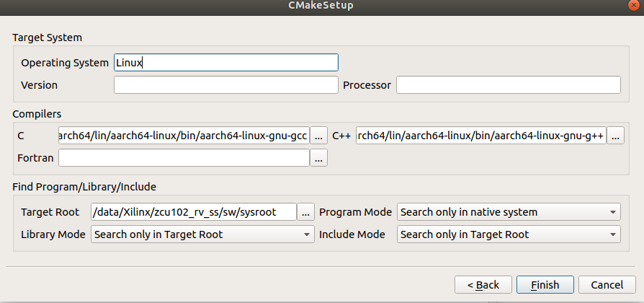Click the Program Mode dropdown arrow

612,213
